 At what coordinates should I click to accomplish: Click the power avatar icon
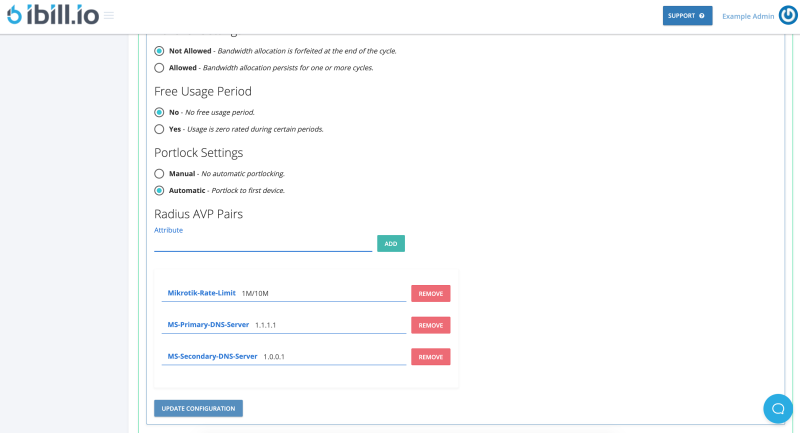(788, 16)
